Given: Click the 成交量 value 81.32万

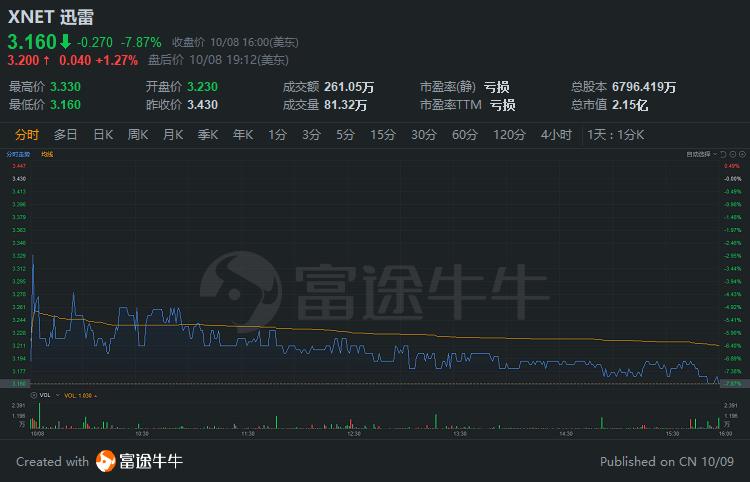Looking at the screenshot, I should [345, 105].
